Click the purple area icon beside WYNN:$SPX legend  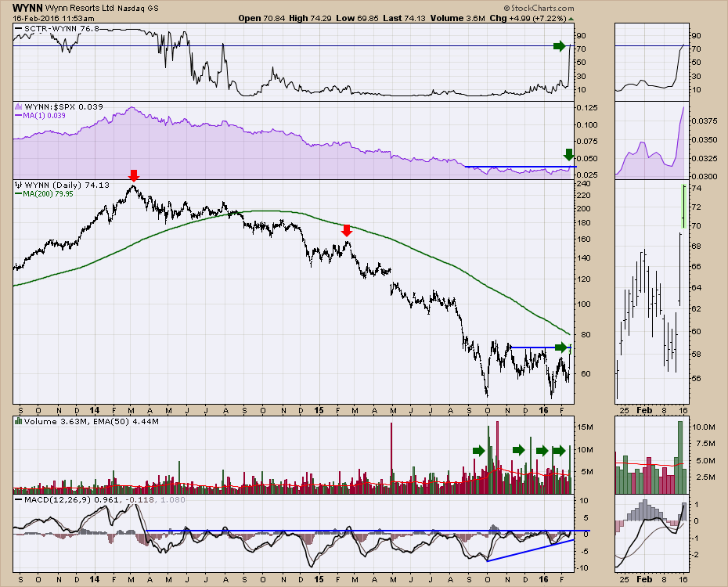[19, 106]
